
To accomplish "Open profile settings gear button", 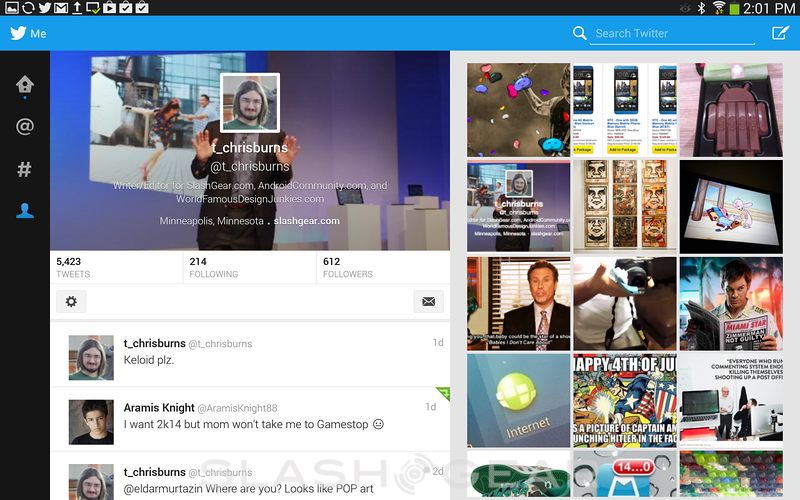I will click(x=71, y=301).
